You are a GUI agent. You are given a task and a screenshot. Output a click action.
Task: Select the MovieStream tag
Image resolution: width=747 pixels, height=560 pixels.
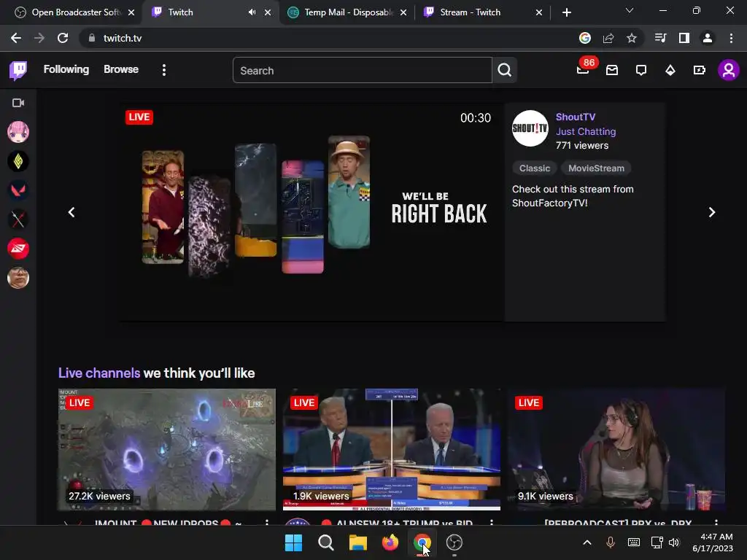coord(596,168)
